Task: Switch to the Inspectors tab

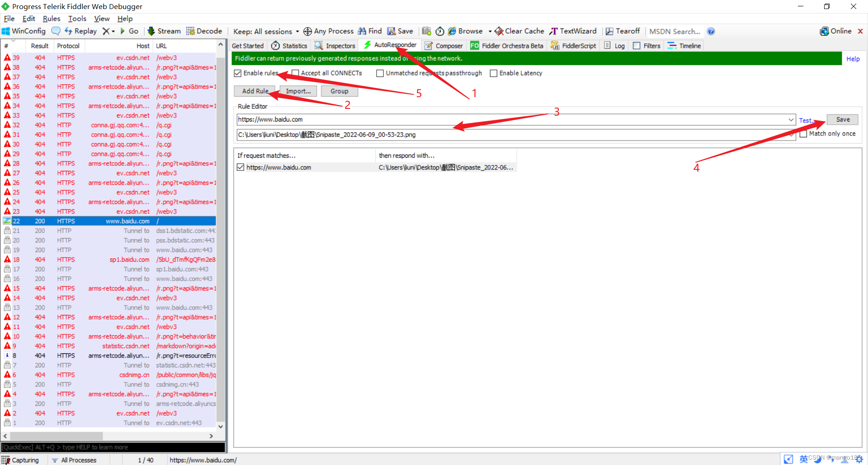Action: click(335, 46)
